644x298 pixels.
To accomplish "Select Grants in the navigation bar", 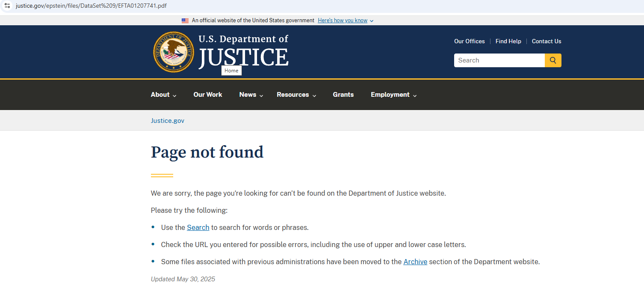I will pyautogui.click(x=343, y=95).
